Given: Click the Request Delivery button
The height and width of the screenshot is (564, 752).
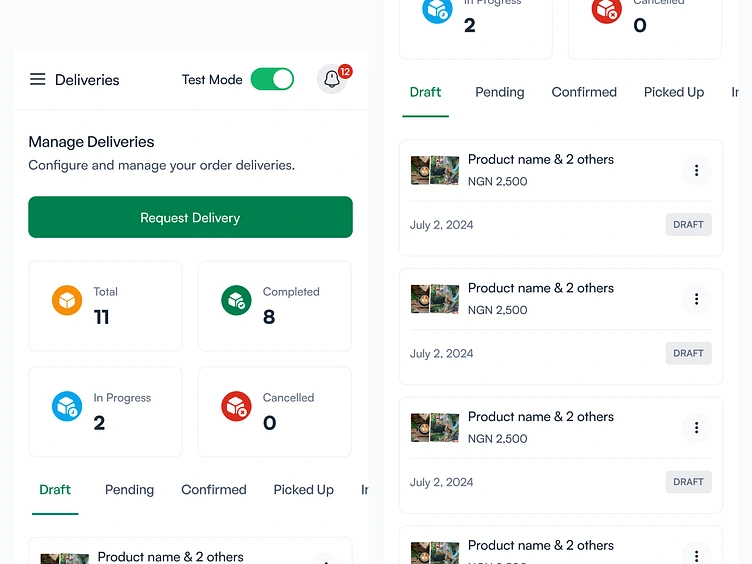Looking at the screenshot, I should point(190,218).
